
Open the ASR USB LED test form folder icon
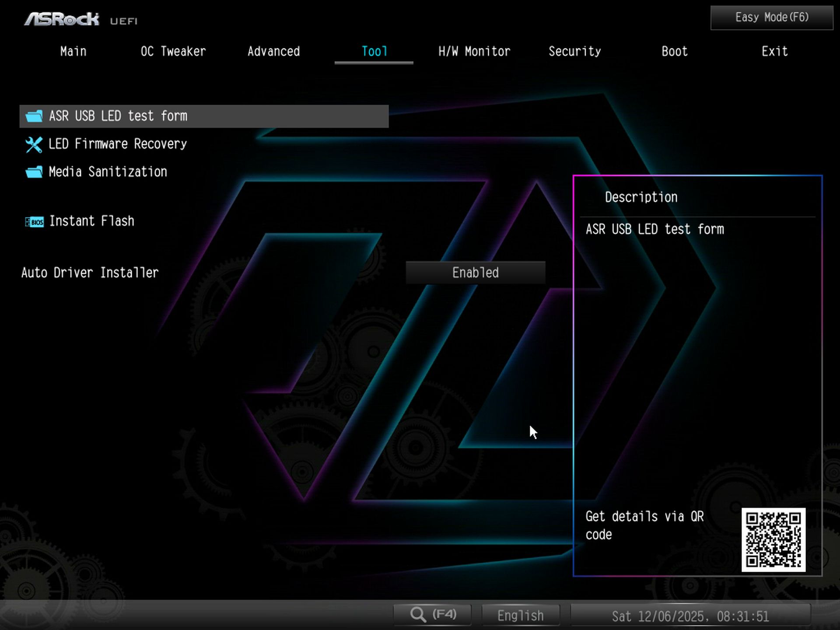click(33, 116)
